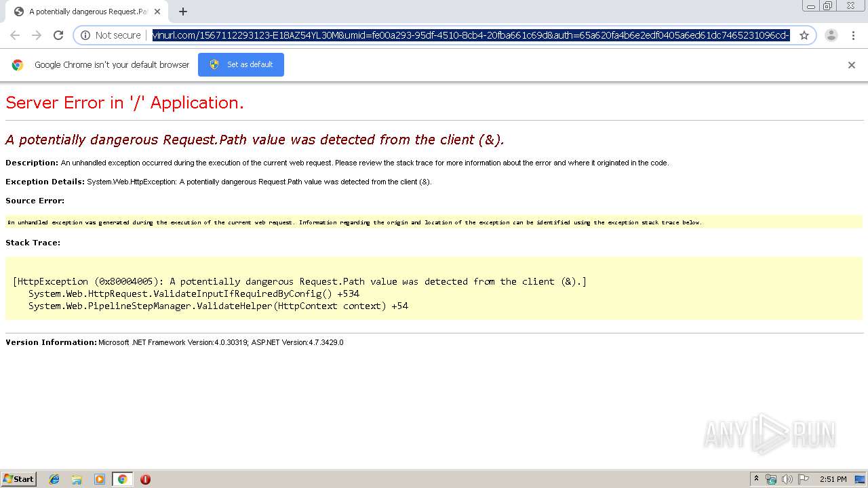
Task: Show hidden system tray icons
Action: [x=756, y=479]
